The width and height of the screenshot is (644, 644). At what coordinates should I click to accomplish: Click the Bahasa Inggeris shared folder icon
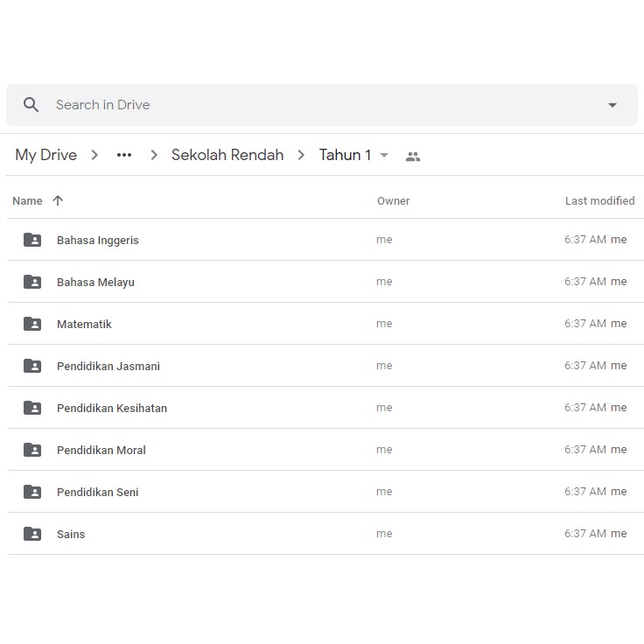coord(32,240)
